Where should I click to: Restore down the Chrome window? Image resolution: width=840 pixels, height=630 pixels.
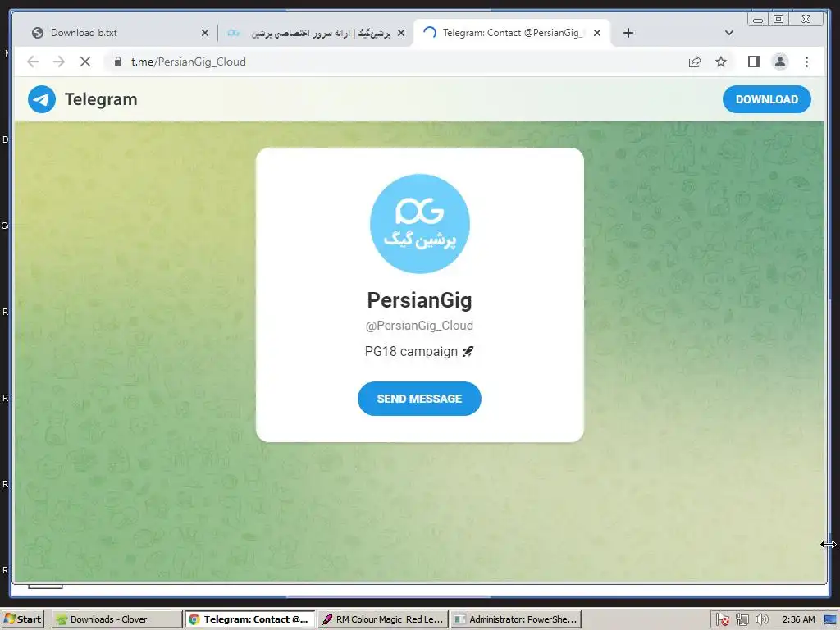[x=778, y=20]
